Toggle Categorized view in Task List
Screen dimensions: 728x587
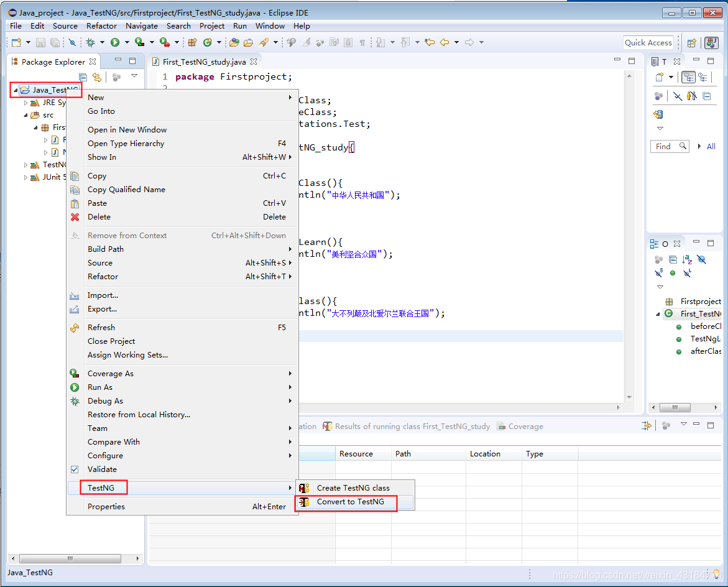689,77
